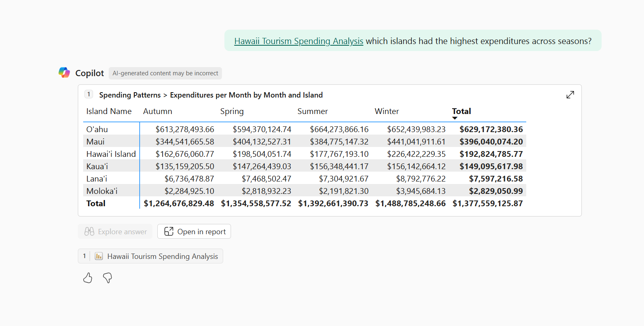Viewport: 644px width, 326px height.
Task: Click O'ahu Summer value $664,273,866.16
Action: tap(339, 129)
